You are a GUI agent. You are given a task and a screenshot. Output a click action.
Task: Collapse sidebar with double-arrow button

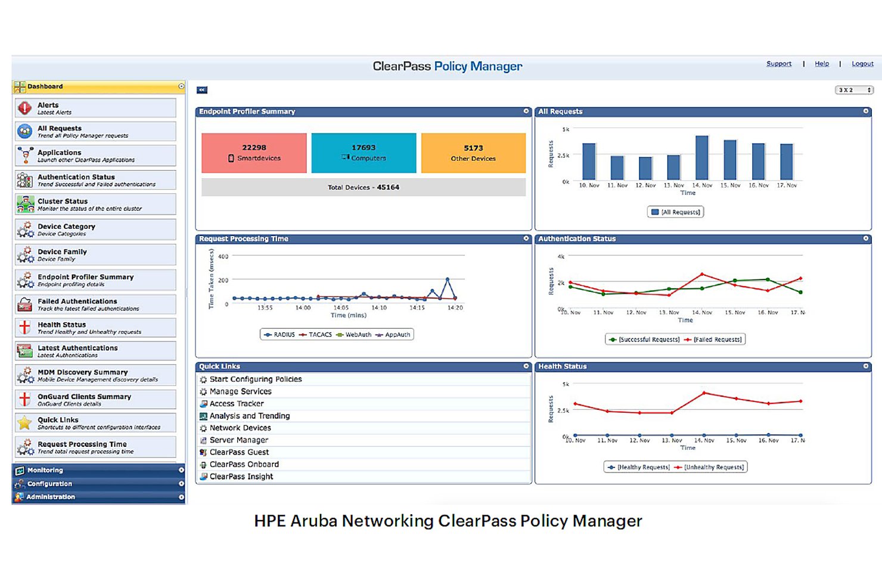[x=202, y=90]
